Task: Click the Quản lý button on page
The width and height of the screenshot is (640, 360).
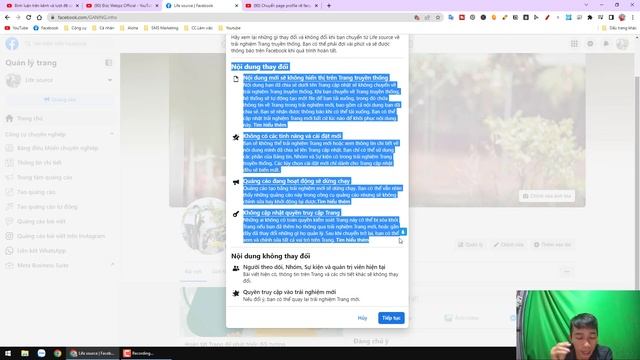Action: [470, 244]
